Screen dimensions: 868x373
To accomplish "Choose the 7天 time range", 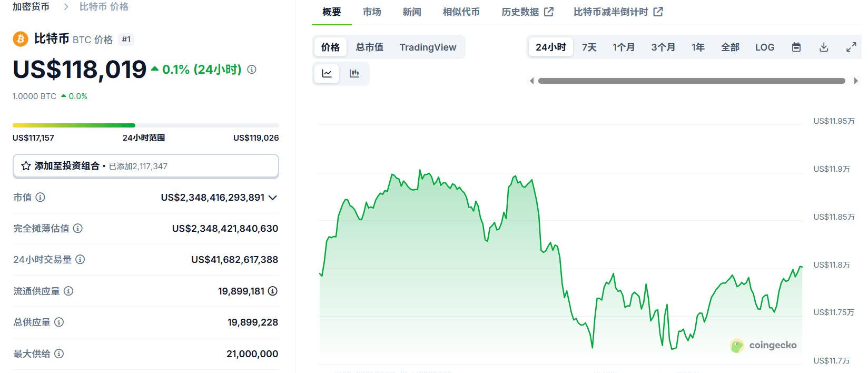I will (x=589, y=47).
